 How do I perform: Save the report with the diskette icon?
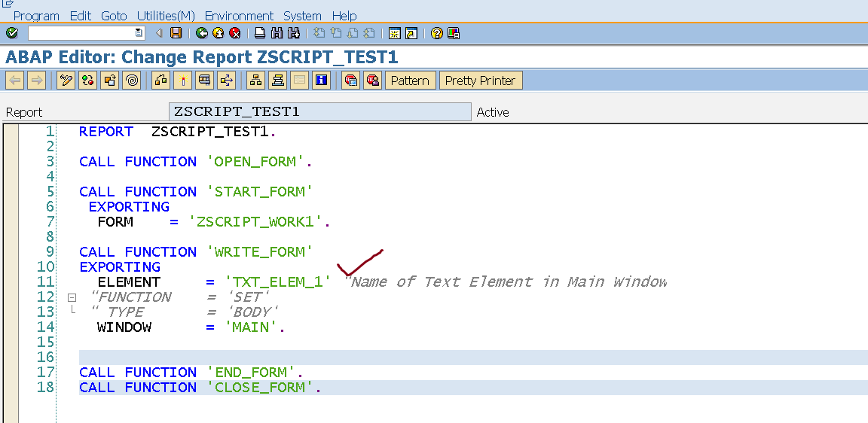click(176, 33)
